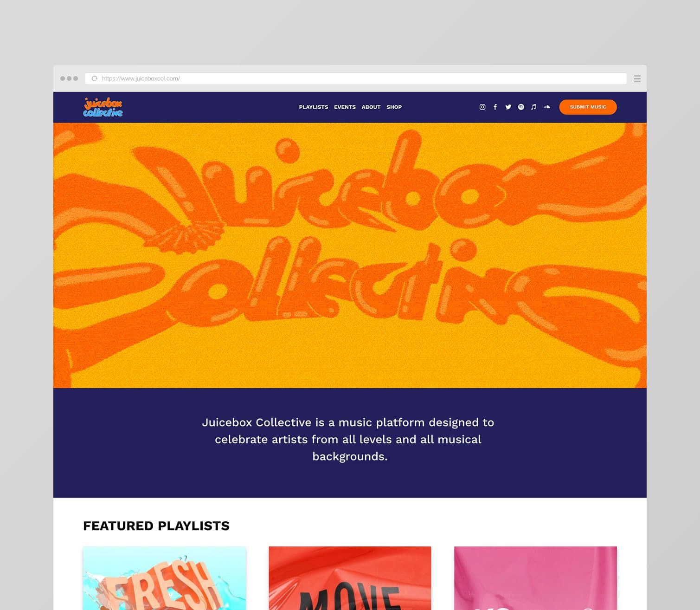The width and height of the screenshot is (700, 610).
Task: Click the orange Juicebox Collective hero banner
Action: coord(350,255)
